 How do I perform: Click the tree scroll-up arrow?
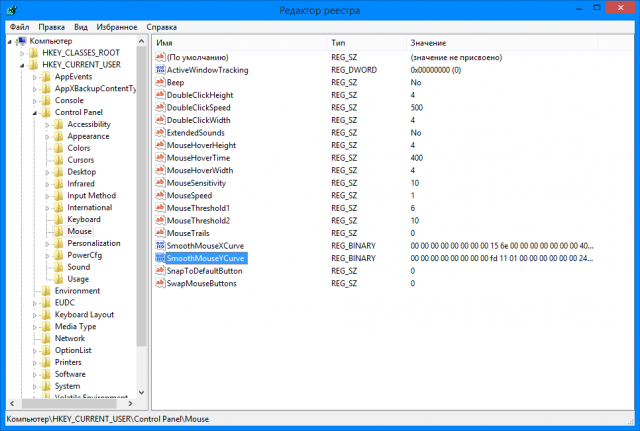pos(141,41)
